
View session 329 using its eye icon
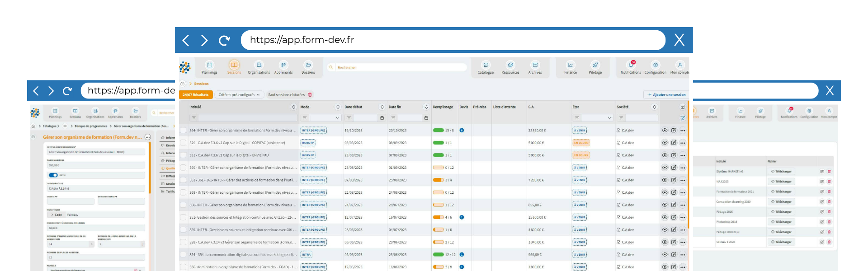(x=665, y=143)
